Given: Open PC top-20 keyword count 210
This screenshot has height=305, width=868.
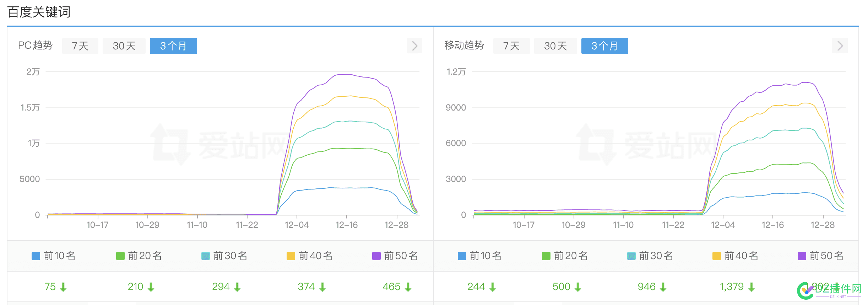Looking at the screenshot, I should pyautogui.click(x=135, y=287).
